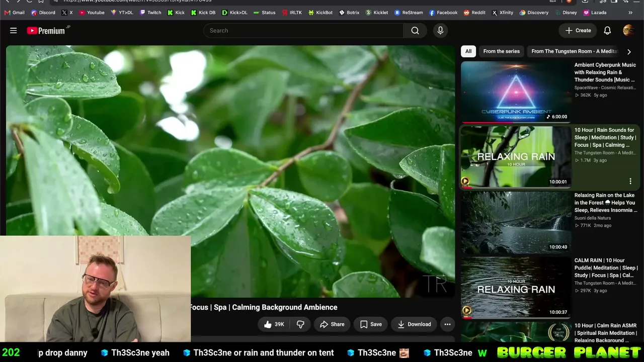Open the Cyberpunk Ambient video thumbnail
This screenshot has height=362, width=644.
516,92
